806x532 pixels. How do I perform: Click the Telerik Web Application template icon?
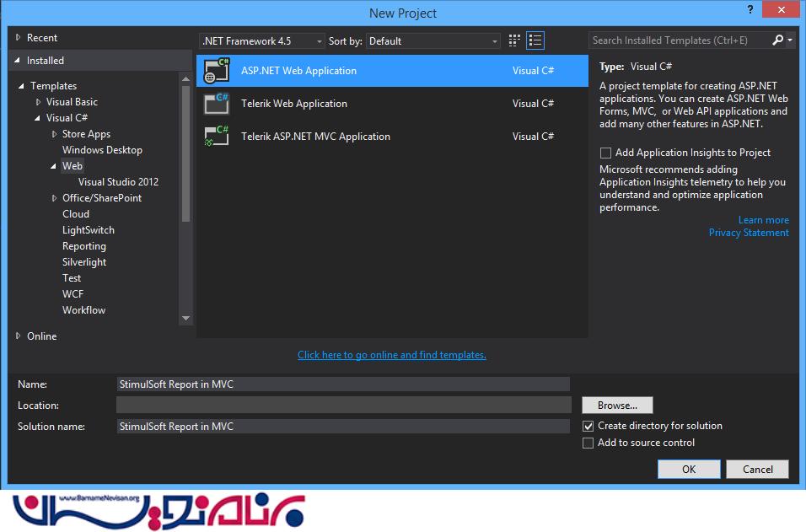point(217,104)
